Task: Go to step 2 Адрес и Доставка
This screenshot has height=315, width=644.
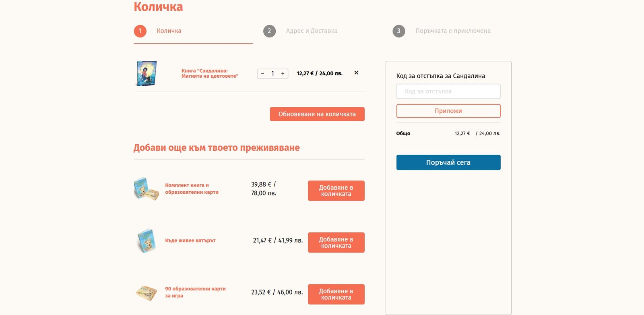Action: point(312,31)
